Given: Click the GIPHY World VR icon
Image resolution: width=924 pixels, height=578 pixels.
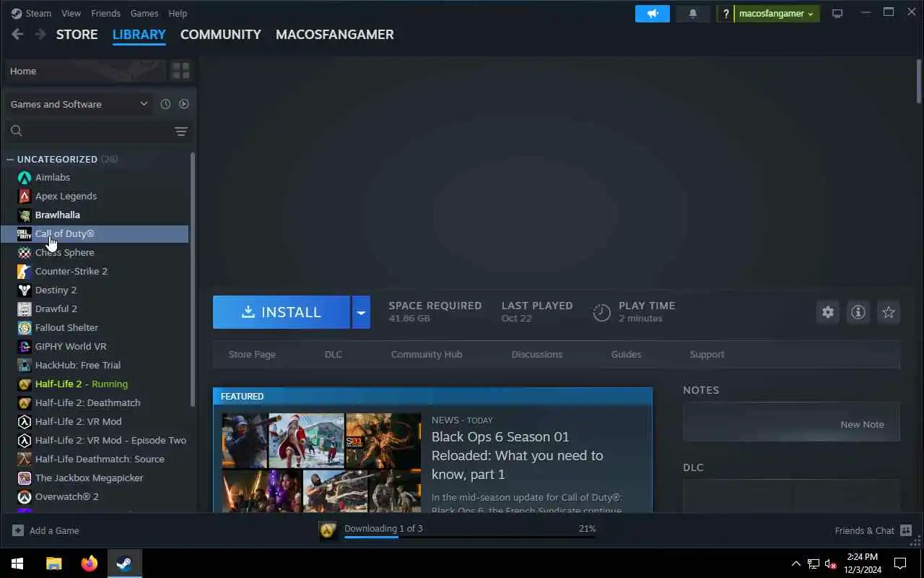Looking at the screenshot, I should (25, 347).
